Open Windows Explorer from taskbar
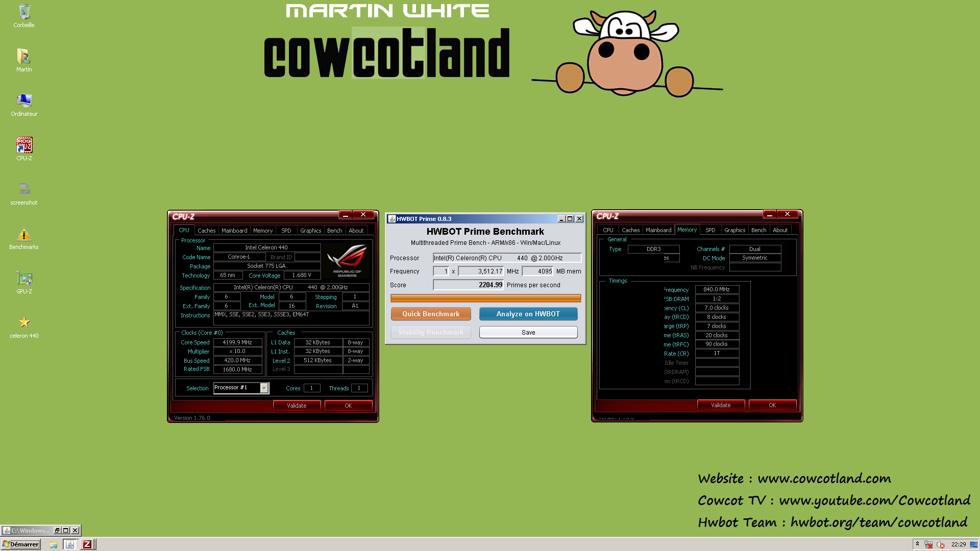980x551 pixels. pos(54,544)
